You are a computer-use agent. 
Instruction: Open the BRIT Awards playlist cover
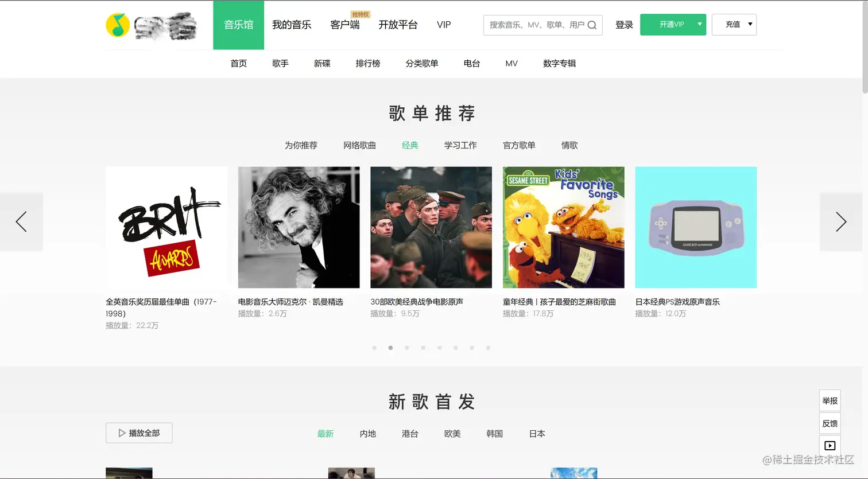[x=166, y=228]
